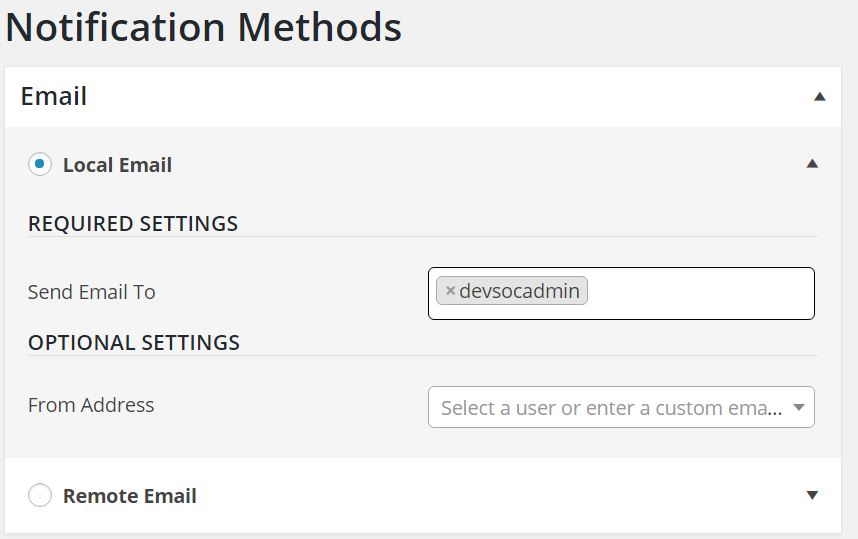
Task: Click the Required Settings heading
Action: [133, 223]
